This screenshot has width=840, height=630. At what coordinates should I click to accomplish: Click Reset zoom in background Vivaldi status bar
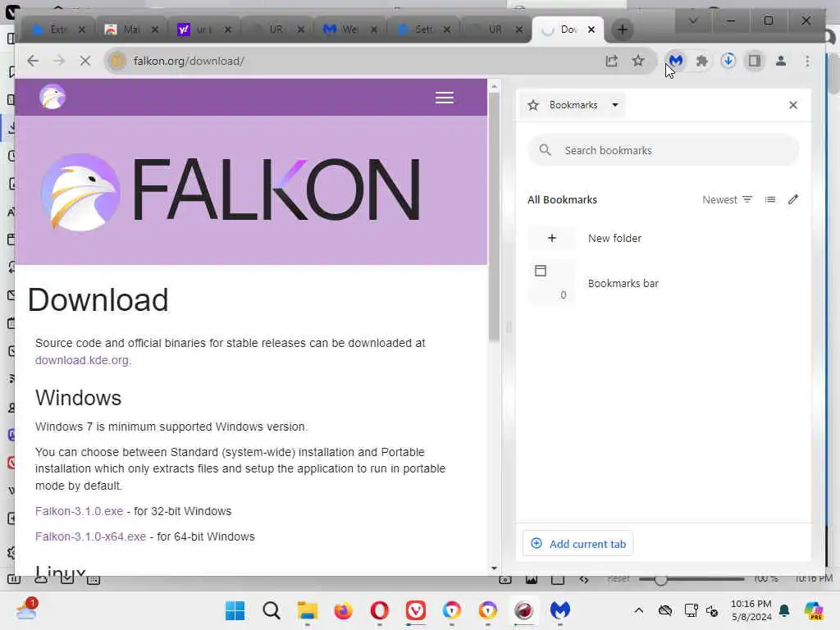pyautogui.click(x=619, y=578)
